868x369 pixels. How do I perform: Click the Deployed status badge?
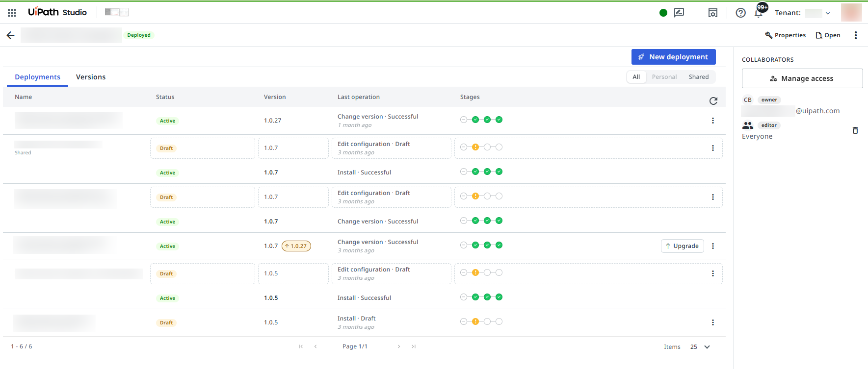click(139, 35)
